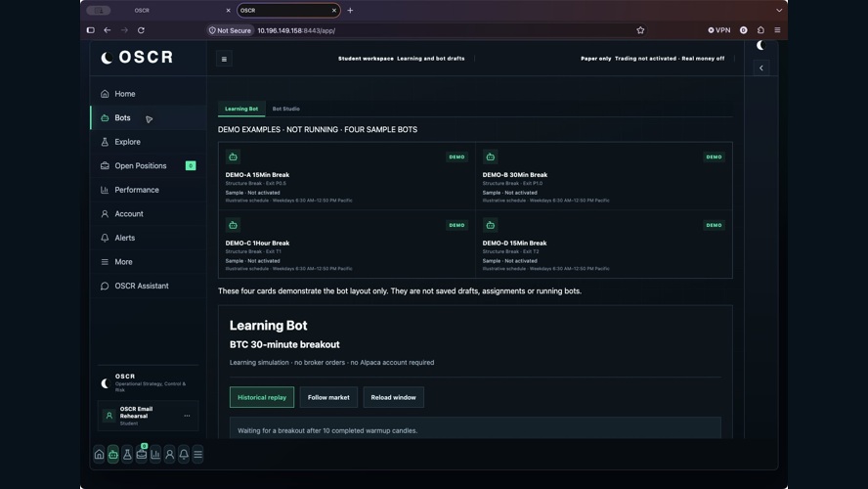The height and width of the screenshot is (489, 868).
Task: Click the DEMO-C 1Hour Break title
Action: [x=257, y=244]
